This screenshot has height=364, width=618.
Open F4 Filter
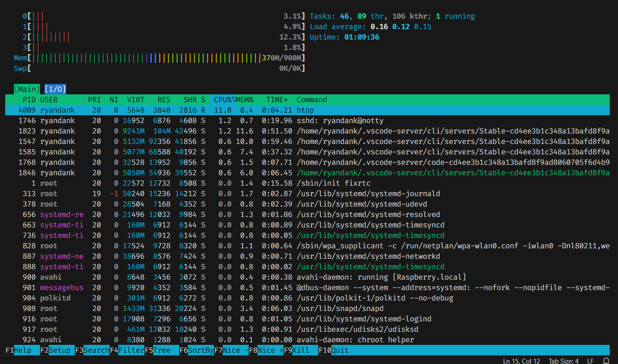coord(127,350)
